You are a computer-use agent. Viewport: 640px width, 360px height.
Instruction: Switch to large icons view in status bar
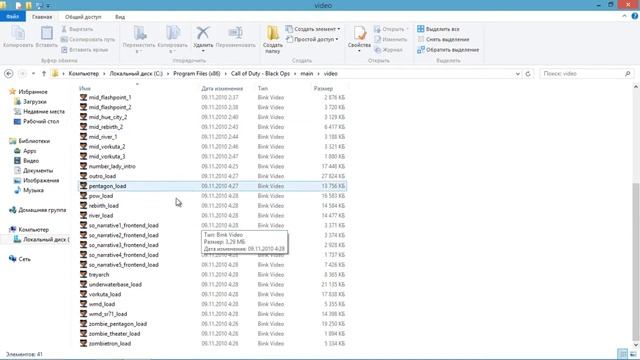[633, 353]
